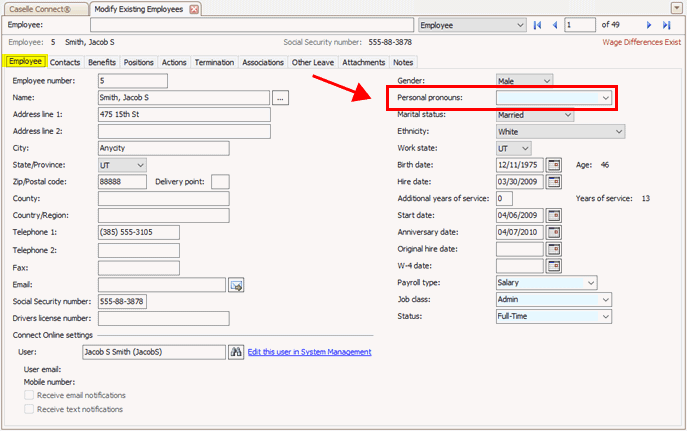Go to the previous employee record
Viewport: 687px width, 431px height.
pyautogui.click(x=555, y=25)
